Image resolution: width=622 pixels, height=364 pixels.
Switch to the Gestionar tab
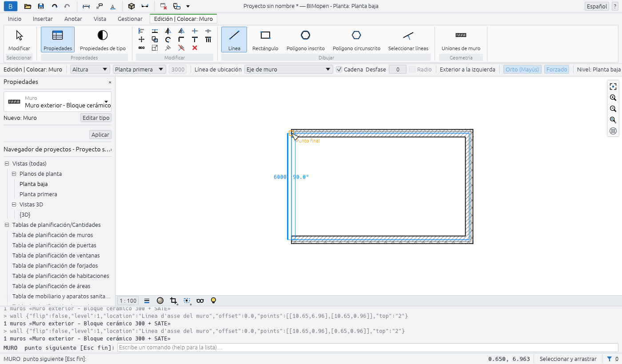(x=130, y=19)
